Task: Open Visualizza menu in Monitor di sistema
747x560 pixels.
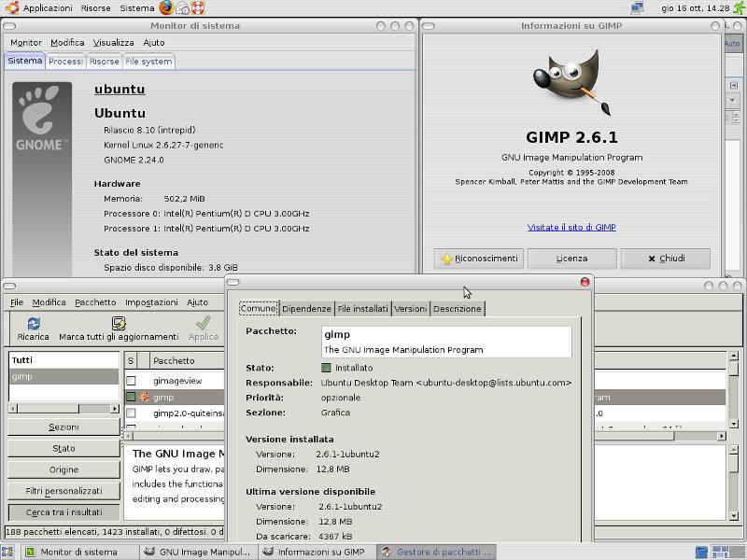Action: (113, 43)
